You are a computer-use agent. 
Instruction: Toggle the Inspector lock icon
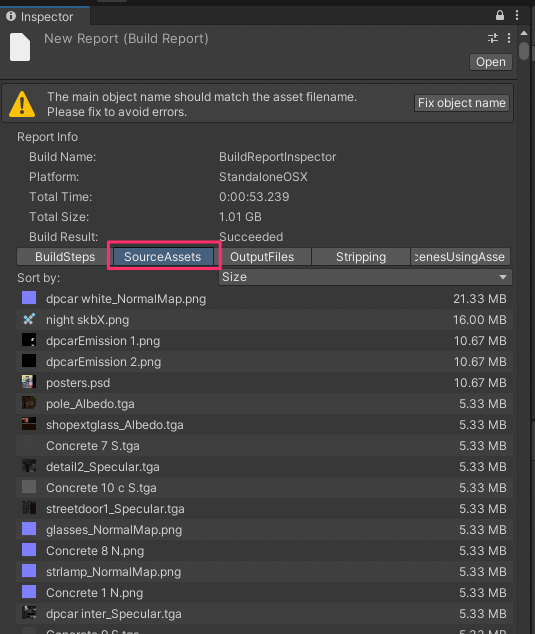500,15
